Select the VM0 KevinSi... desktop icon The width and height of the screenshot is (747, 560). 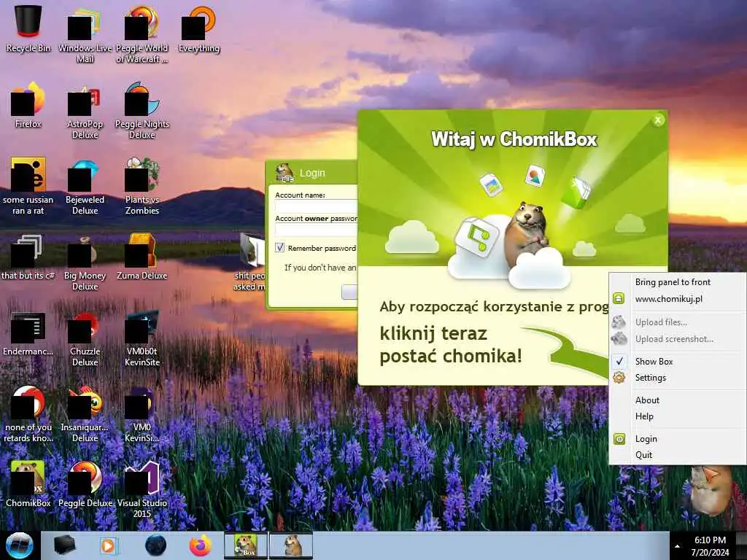(x=142, y=413)
